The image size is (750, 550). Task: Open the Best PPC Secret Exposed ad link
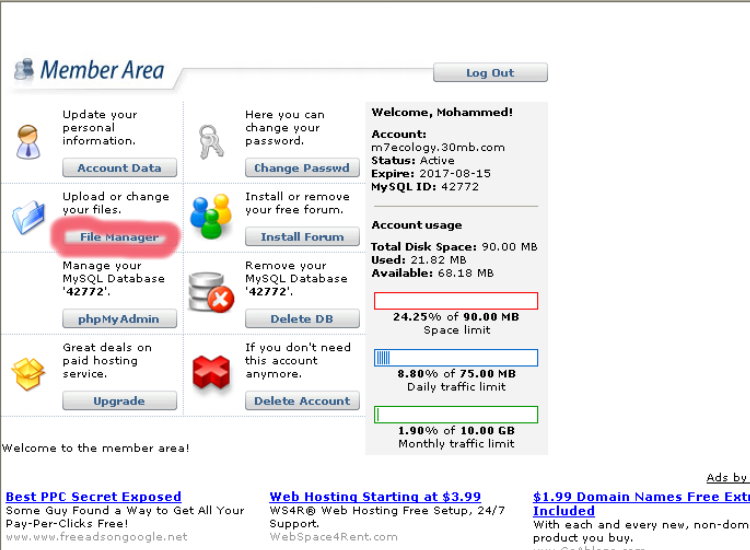click(93, 497)
